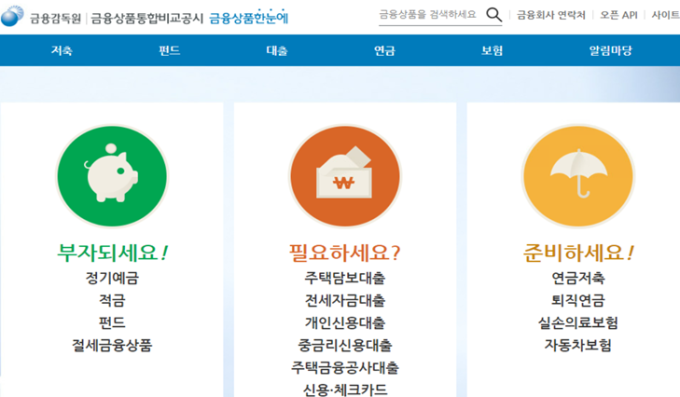The height and width of the screenshot is (397, 680).
Task: Open the 중금리신용대출 link
Action: [345, 345]
